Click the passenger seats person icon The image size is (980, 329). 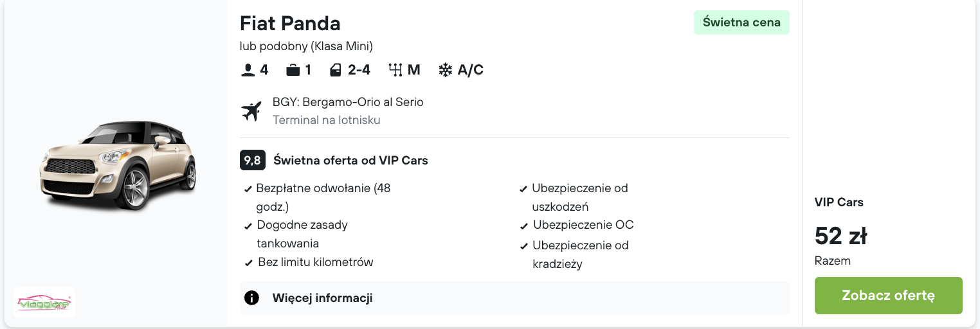pyautogui.click(x=248, y=70)
